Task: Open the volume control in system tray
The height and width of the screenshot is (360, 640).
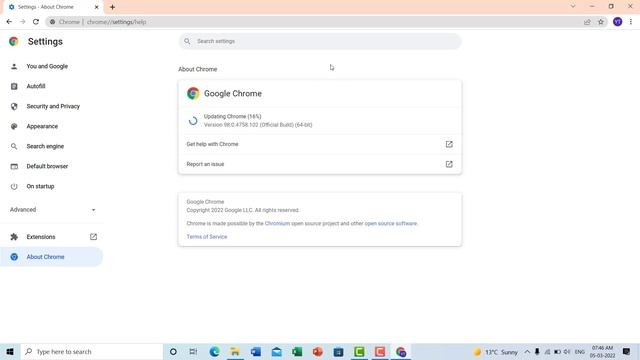Action: coord(567,351)
